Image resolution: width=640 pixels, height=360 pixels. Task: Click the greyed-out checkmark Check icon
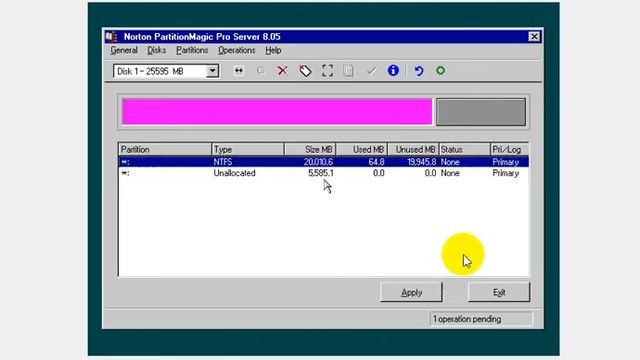371,71
